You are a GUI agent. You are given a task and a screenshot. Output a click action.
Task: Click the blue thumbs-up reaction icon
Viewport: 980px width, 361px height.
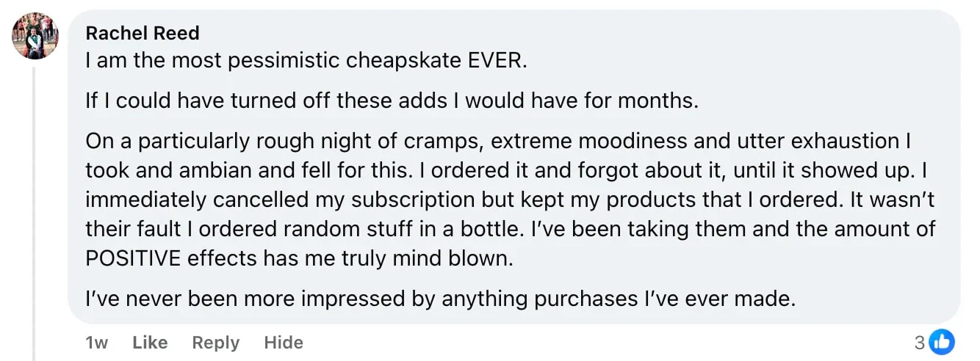[x=942, y=342]
